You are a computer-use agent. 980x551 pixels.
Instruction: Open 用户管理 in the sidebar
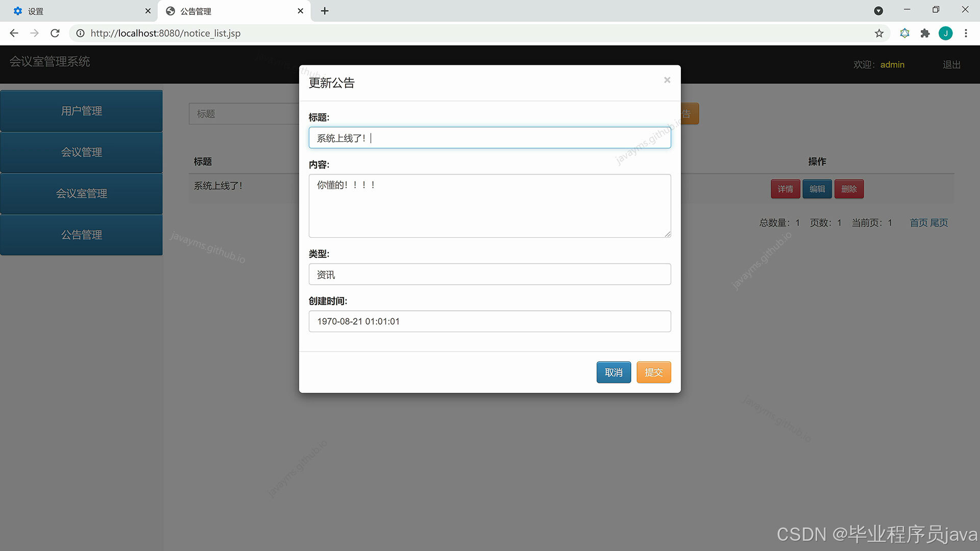[x=81, y=111]
